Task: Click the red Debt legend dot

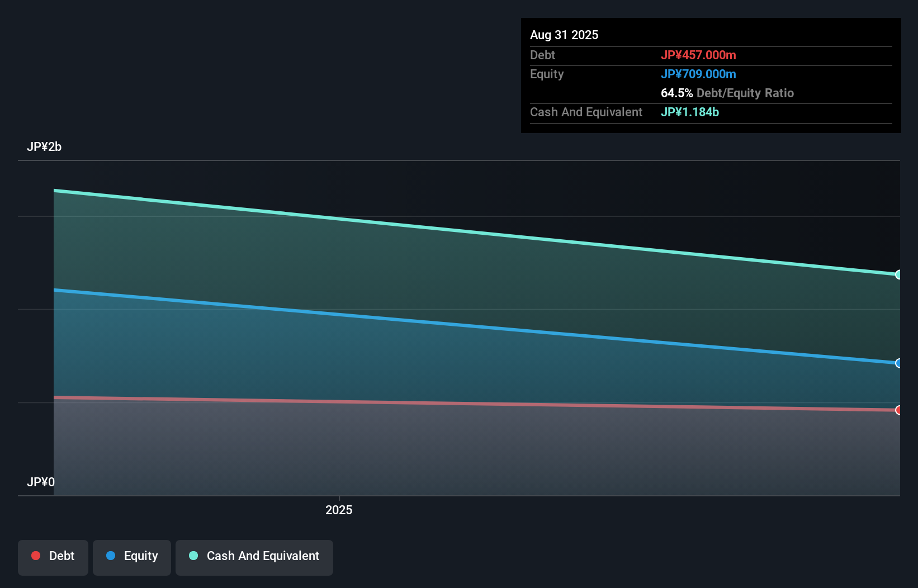Action: click(36, 556)
